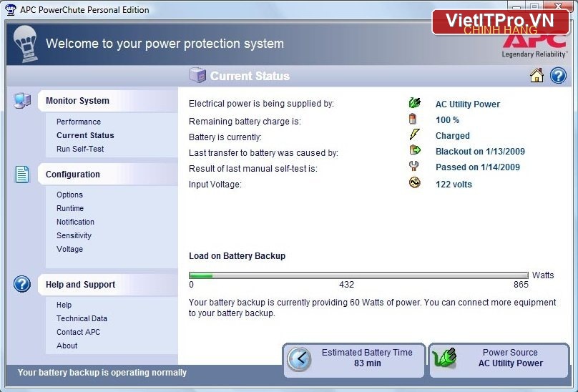Click the battery icon beside 100 %

click(413, 119)
